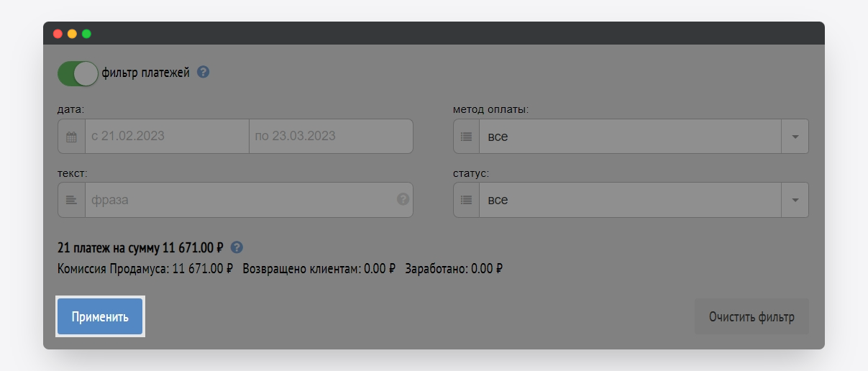Set start date field с 21.02.2023

click(167, 137)
